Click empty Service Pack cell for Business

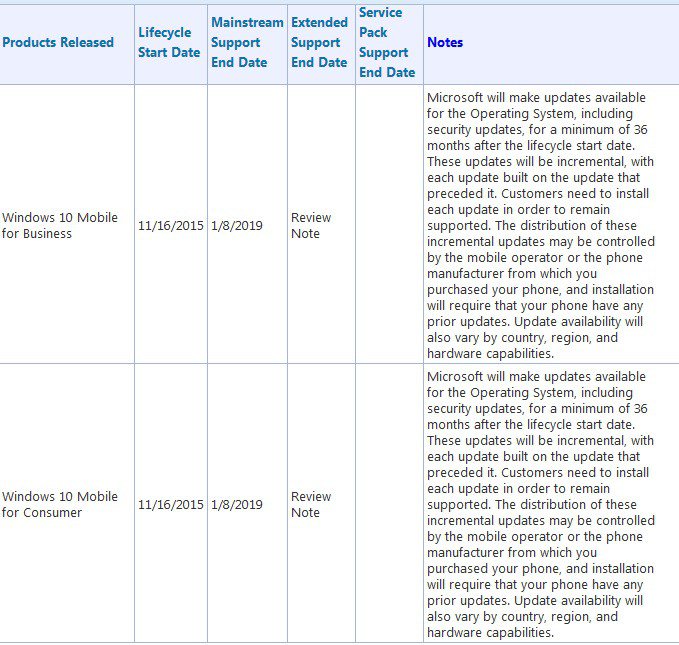point(389,225)
